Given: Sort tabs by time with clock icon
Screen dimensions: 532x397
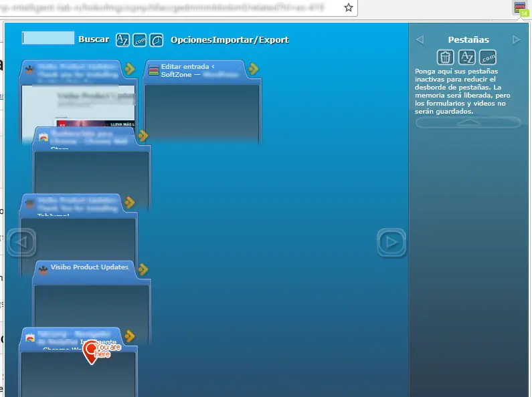Looking at the screenshot, I should 157,40.
